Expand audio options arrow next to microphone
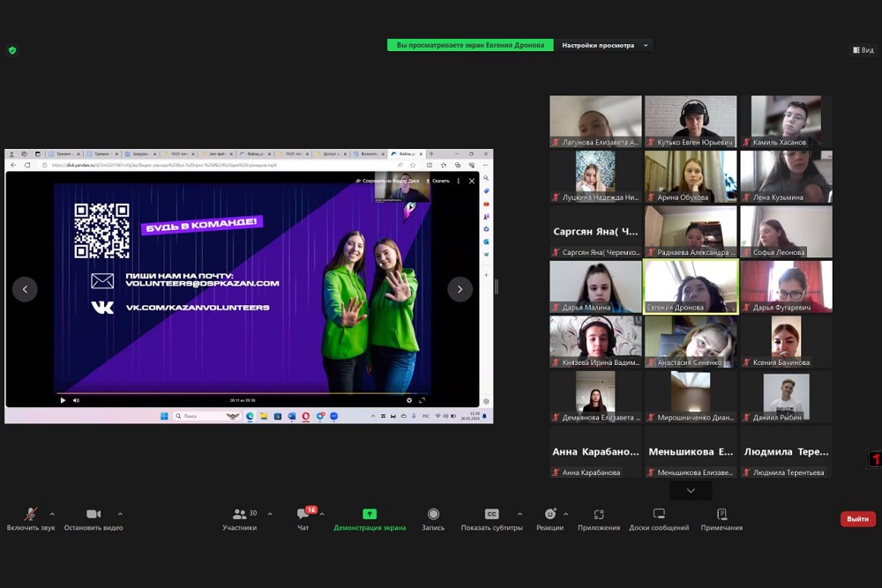Image resolution: width=882 pixels, height=588 pixels. (52, 513)
